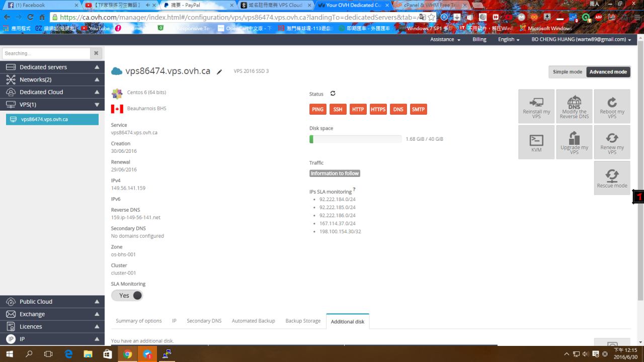Click the browser reload icon
Image resolution: width=644 pixels, height=362 pixels.
(30, 17)
